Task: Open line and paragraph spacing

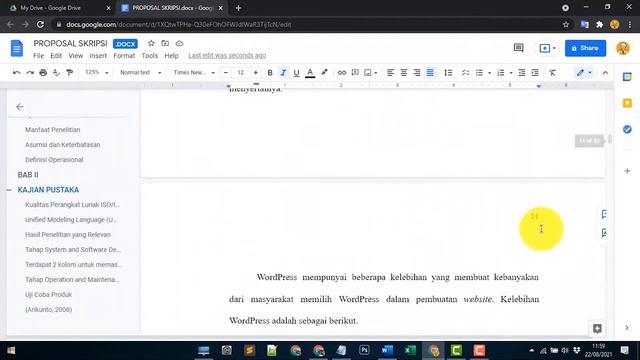Action: point(448,73)
